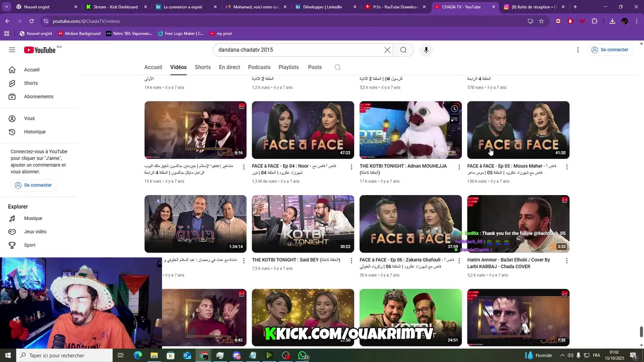
Task: Open the En direct channel tab
Action: [x=229, y=67]
